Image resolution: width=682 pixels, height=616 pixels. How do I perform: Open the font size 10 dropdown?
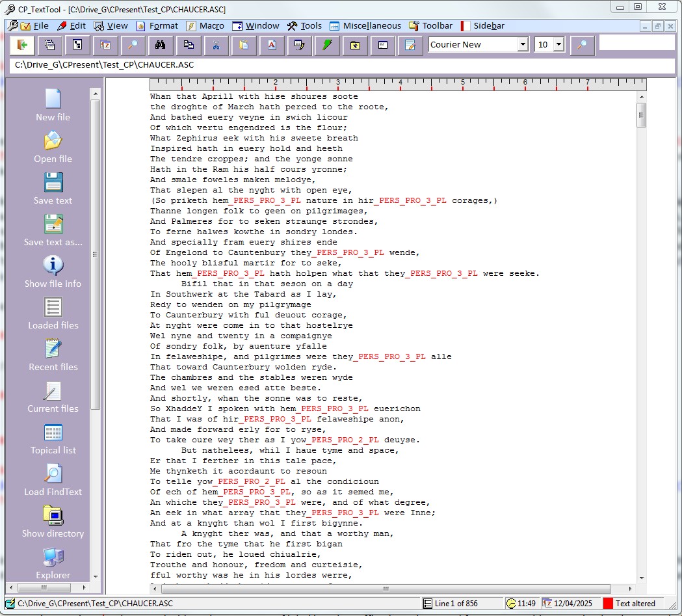click(x=558, y=45)
